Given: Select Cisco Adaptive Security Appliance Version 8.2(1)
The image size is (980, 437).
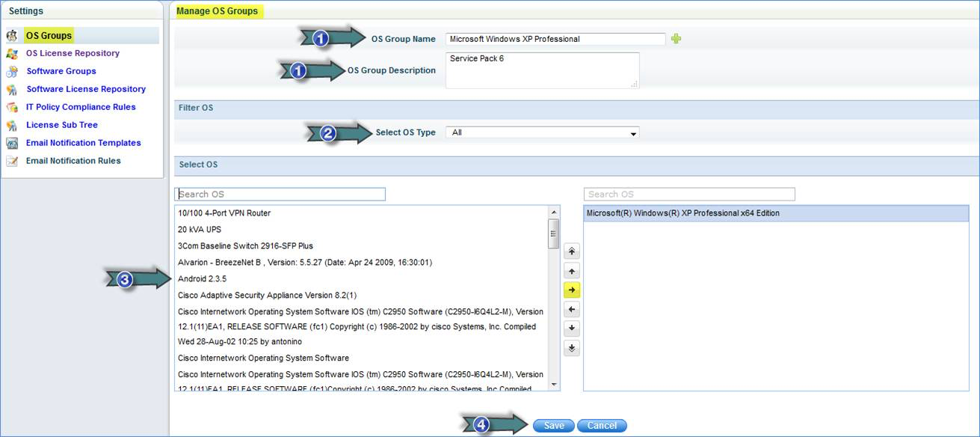Looking at the screenshot, I should pyautogui.click(x=362, y=295).
